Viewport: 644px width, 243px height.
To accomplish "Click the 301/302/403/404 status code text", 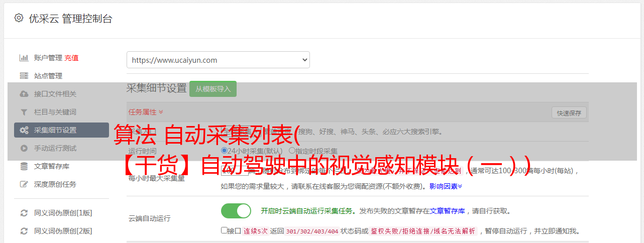I will pos(312,231).
